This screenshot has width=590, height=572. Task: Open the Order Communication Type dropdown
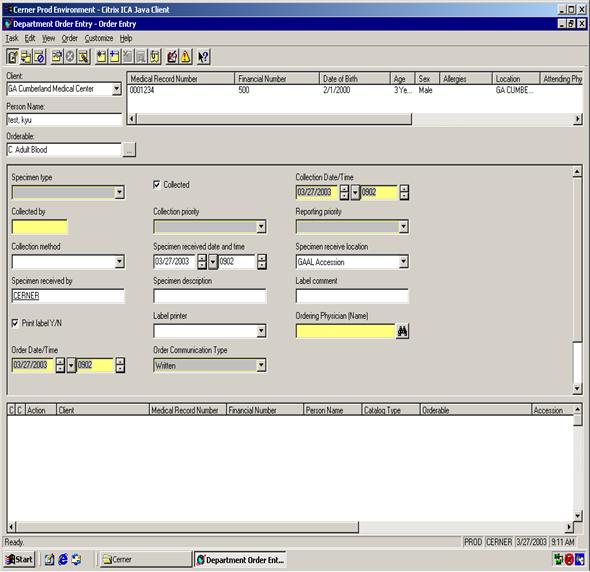pos(261,365)
